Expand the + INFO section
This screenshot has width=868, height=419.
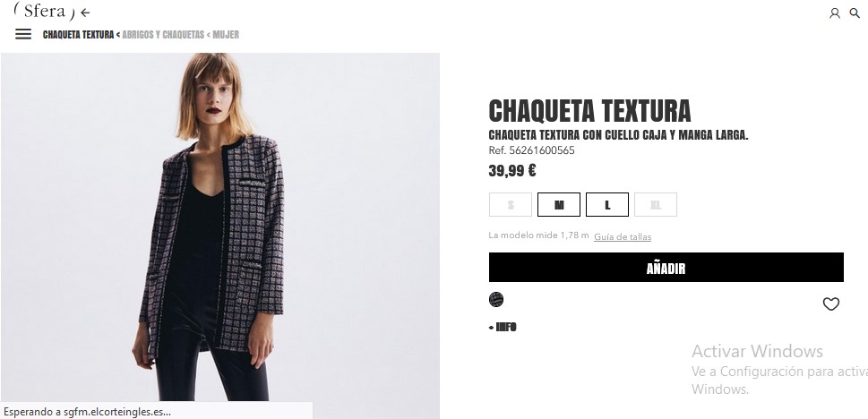tap(503, 327)
